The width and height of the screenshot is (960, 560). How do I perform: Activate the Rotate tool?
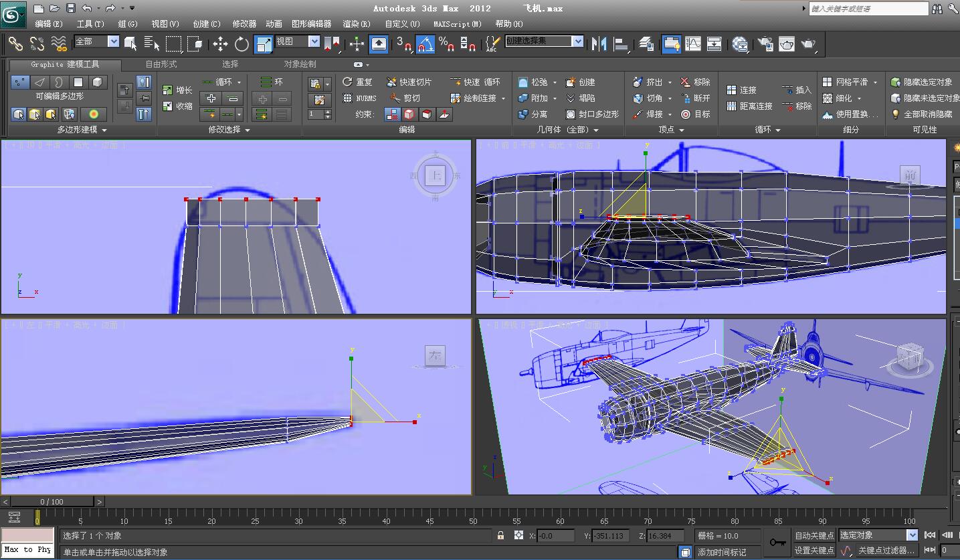(242, 44)
